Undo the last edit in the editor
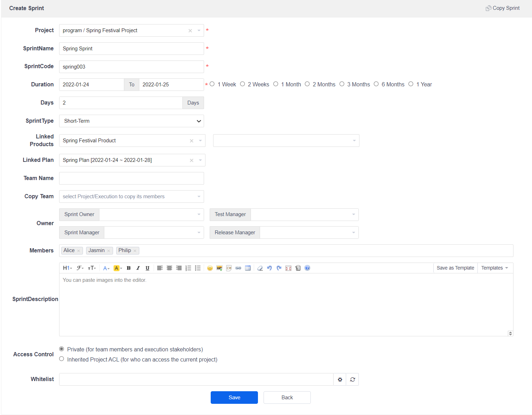Screen dimensions: 532x415 click(269, 268)
